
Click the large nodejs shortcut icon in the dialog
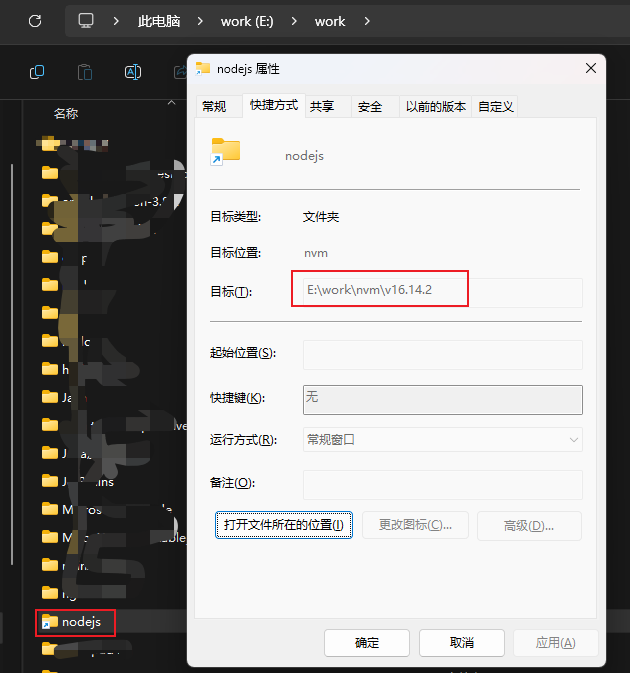coord(225,152)
